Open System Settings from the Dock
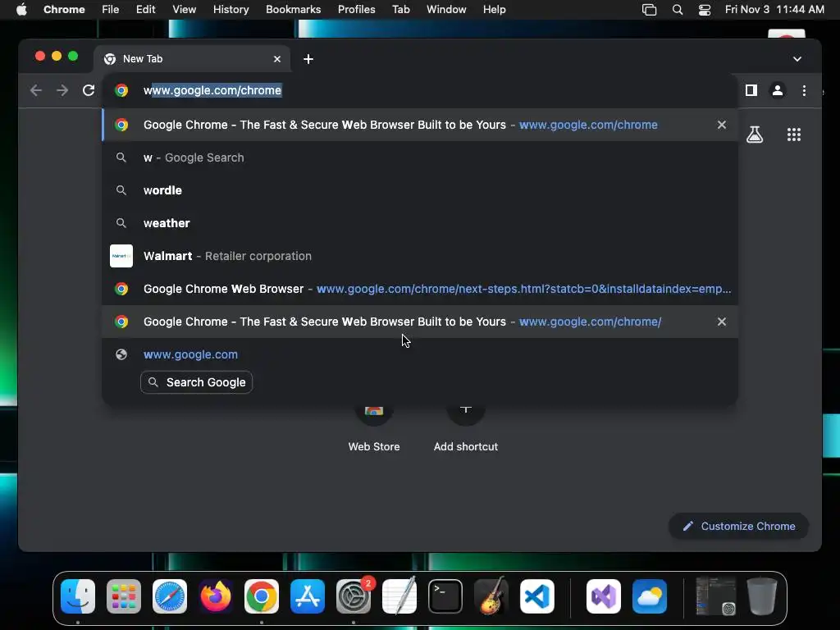Screen dimensions: 840x630 click(x=354, y=596)
